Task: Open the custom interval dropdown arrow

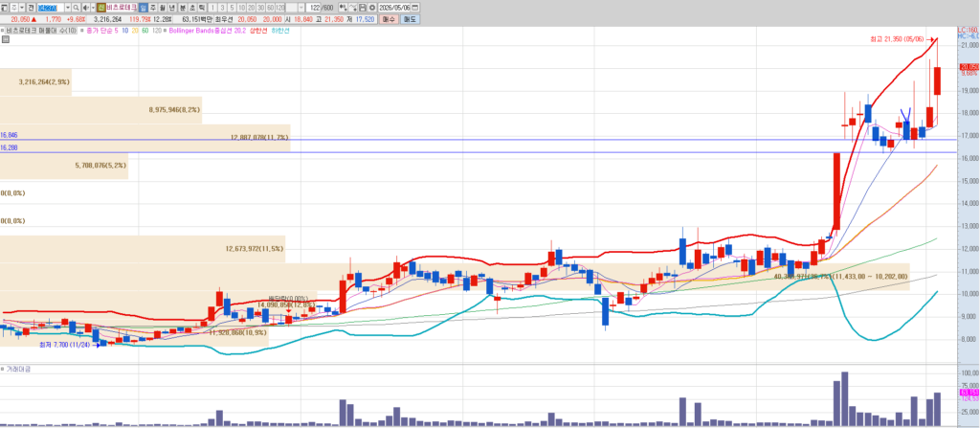Action: click(301, 8)
